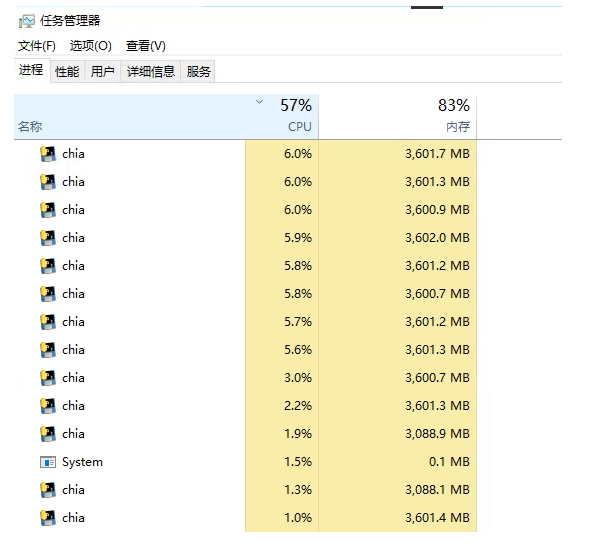Open the 文件(F) menu
The height and width of the screenshot is (547, 606).
click(x=37, y=46)
